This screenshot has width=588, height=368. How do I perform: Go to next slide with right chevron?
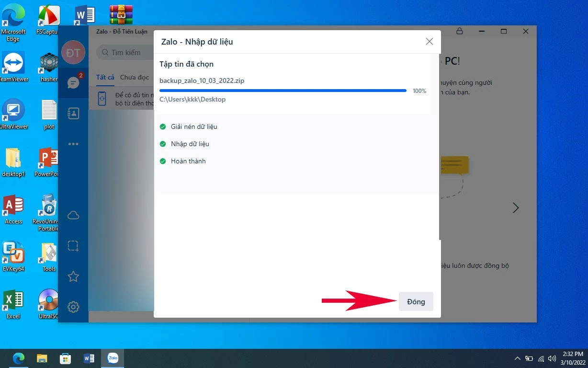pos(516,208)
